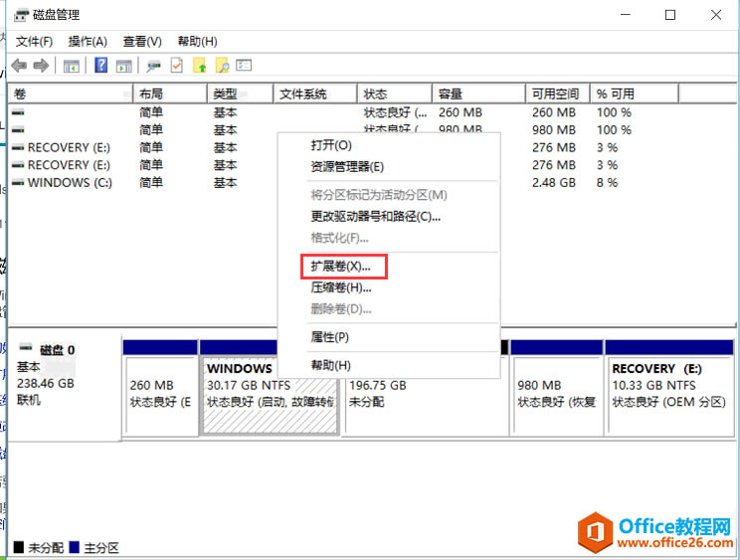Select the 980 MB recovery partition block
The height and width of the screenshot is (560, 740).
click(x=557, y=394)
